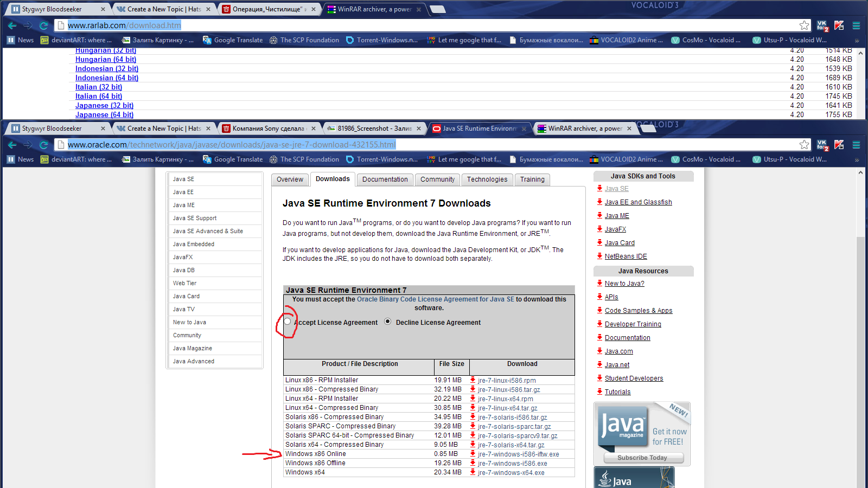
Task: Open deviantART bookmark in the rarlab window
Action: (x=76, y=40)
